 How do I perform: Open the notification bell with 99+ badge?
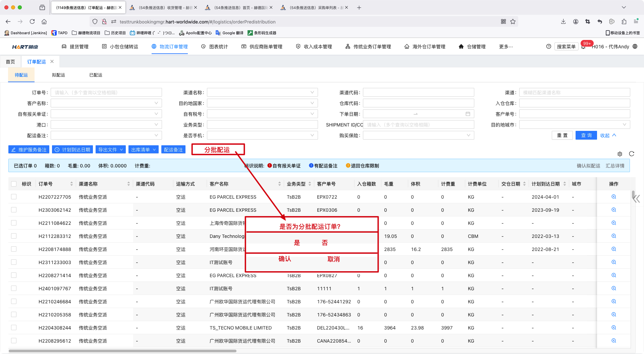584,47
